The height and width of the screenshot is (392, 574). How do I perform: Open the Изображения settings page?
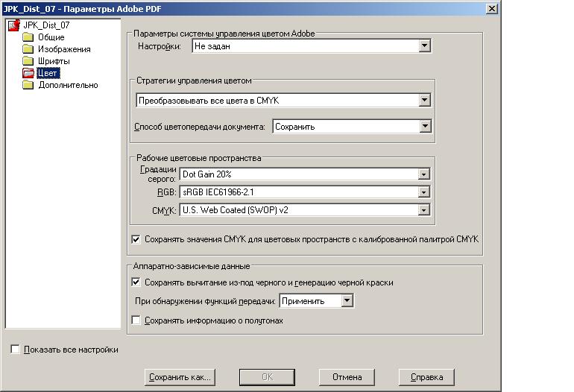(64, 49)
